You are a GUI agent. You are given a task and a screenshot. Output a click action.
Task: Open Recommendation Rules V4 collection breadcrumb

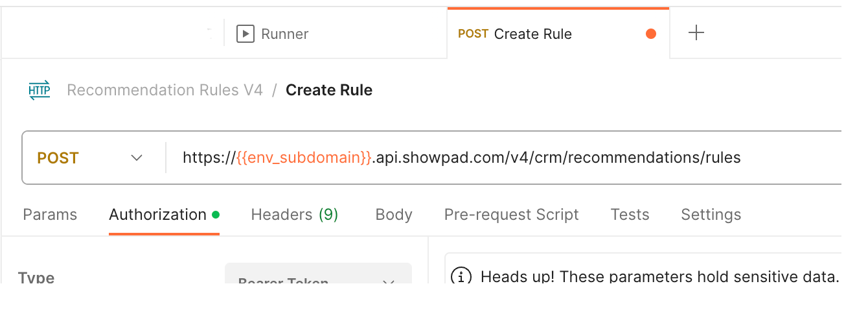(165, 90)
